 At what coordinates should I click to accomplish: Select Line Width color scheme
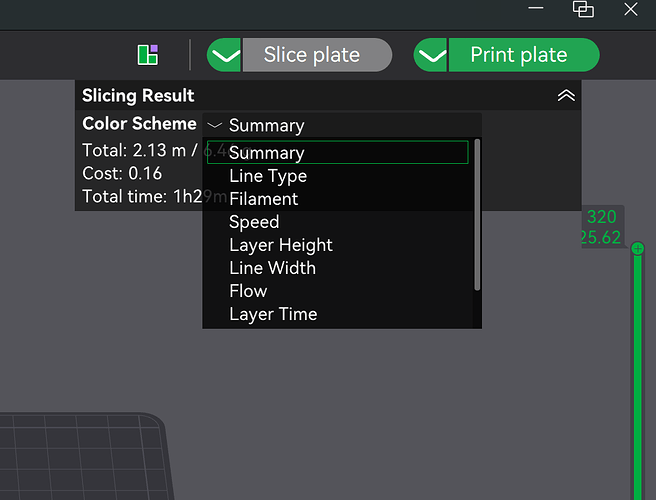tap(338, 268)
